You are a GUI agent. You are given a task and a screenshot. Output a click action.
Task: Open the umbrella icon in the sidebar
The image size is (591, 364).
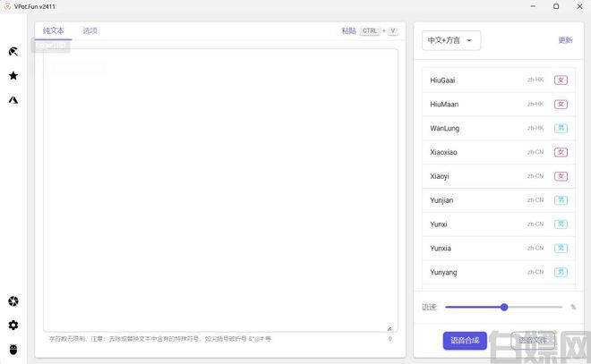(x=13, y=52)
